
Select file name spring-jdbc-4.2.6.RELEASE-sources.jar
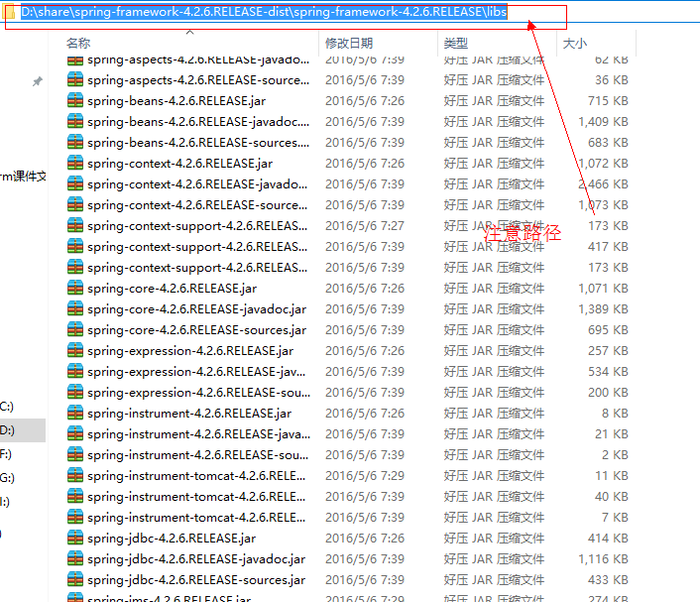(x=196, y=580)
